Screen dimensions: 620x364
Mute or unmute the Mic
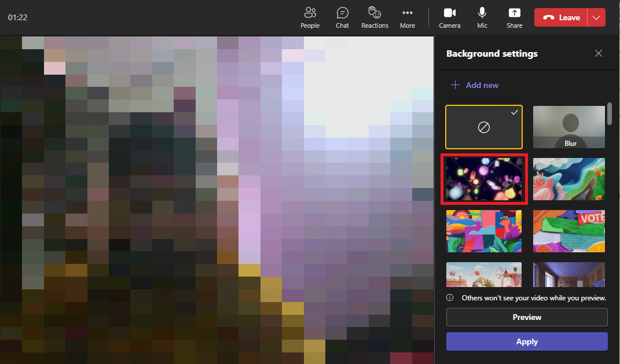(482, 18)
